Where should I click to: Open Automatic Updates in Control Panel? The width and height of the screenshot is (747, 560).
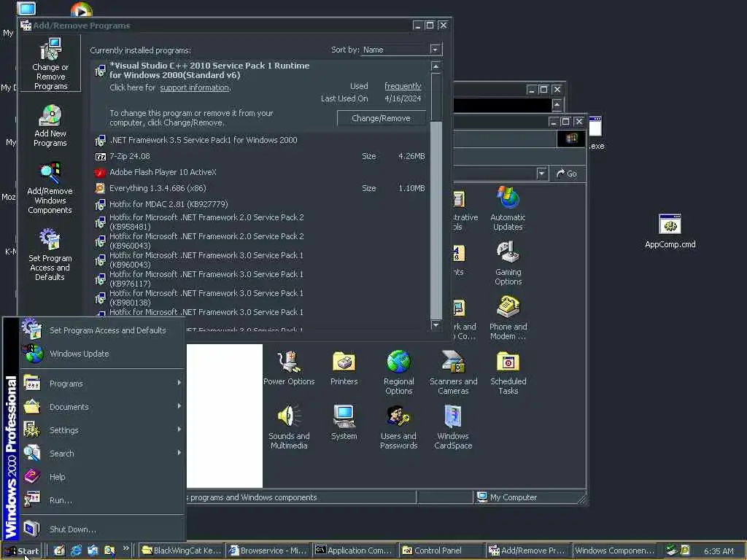(x=508, y=209)
